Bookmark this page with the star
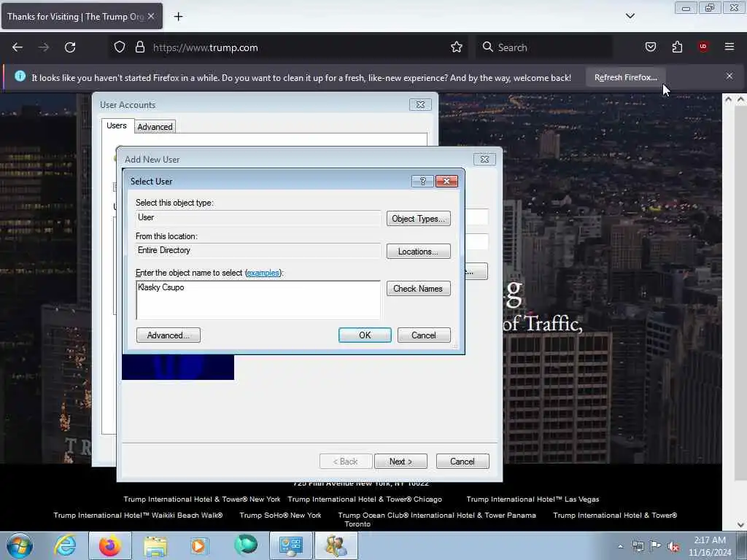Image resolution: width=747 pixels, height=560 pixels. 457,47
